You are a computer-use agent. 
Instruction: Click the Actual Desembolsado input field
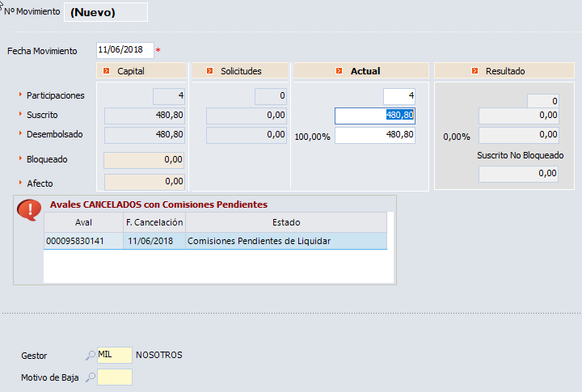click(375, 135)
